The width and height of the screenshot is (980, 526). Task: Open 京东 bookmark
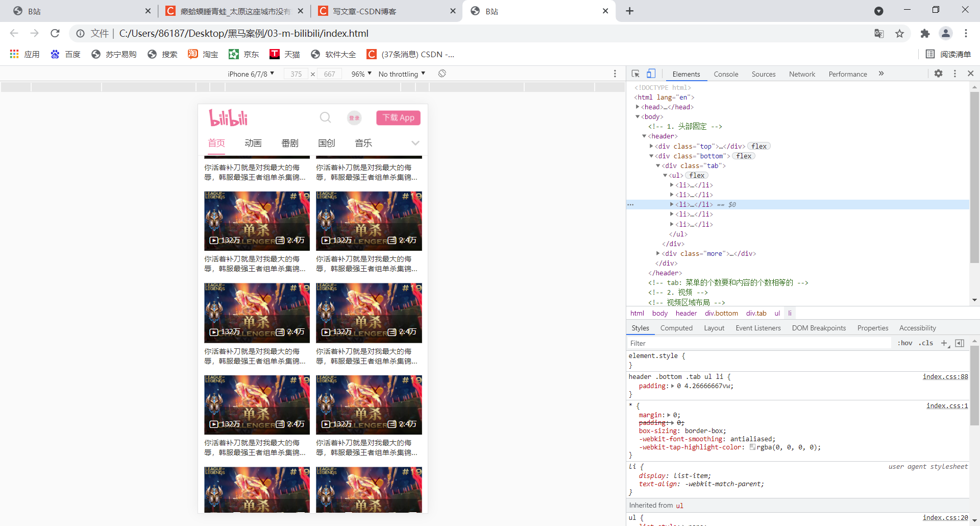[x=244, y=54]
